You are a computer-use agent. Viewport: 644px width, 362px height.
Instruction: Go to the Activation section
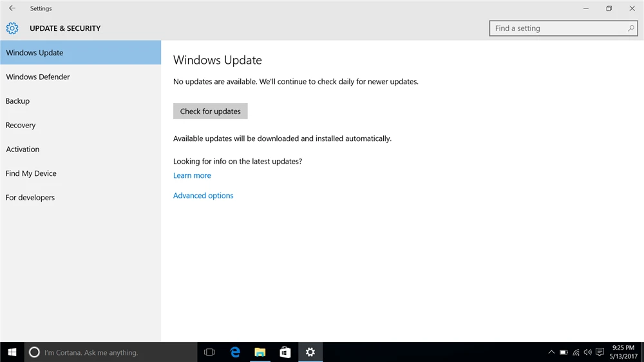click(x=80, y=149)
